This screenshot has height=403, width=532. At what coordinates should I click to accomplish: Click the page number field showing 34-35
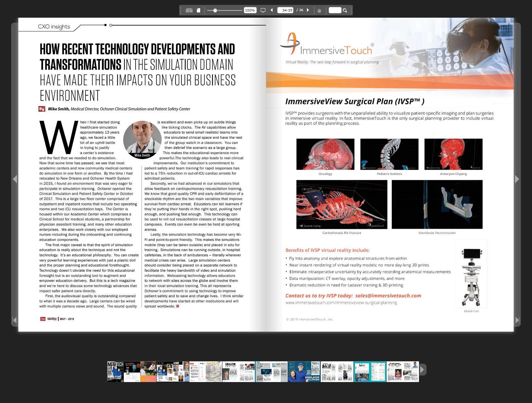point(286,10)
